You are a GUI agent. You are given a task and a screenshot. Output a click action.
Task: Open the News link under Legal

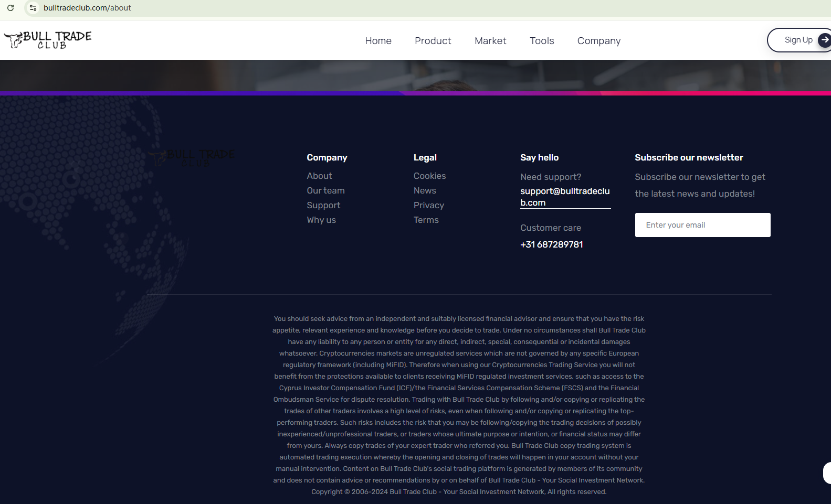click(425, 190)
